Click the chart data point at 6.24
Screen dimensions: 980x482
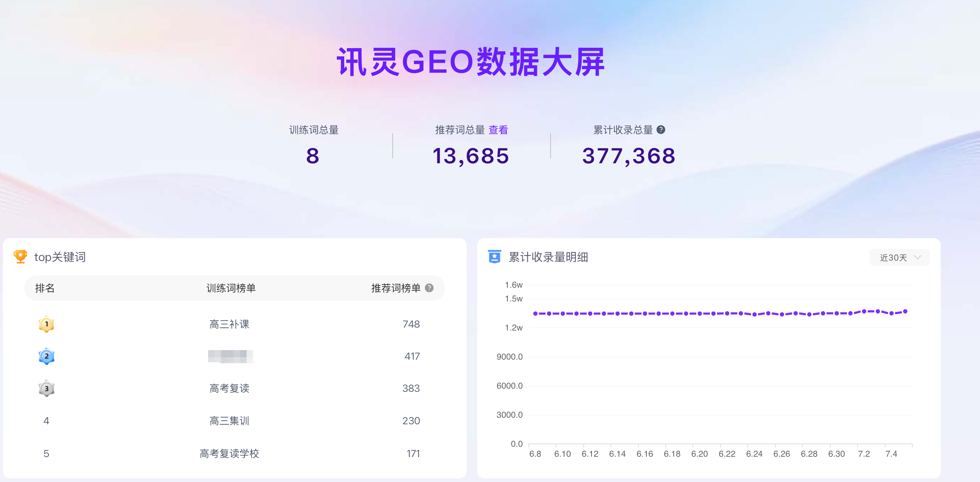(754, 314)
